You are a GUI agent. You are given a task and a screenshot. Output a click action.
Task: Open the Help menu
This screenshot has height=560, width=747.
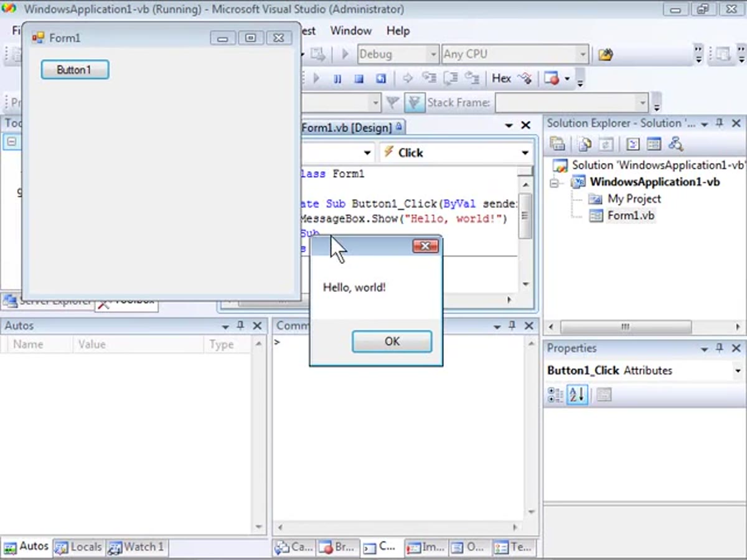pos(398,30)
